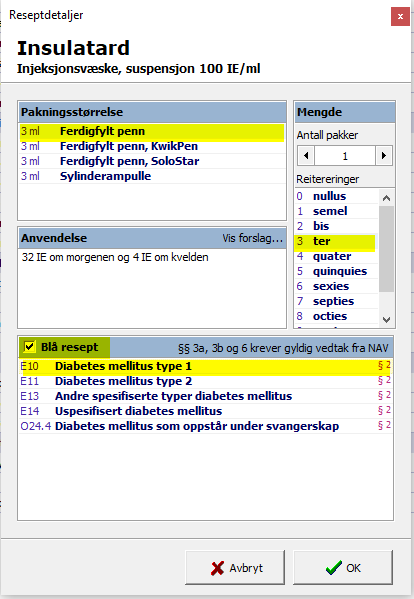Select 4 quater repetitions
This screenshot has height=599, width=414.
336,256
